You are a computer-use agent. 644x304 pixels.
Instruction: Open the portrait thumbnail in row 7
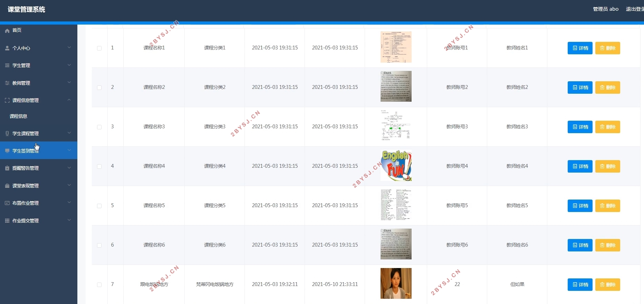pyautogui.click(x=396, y=283)
